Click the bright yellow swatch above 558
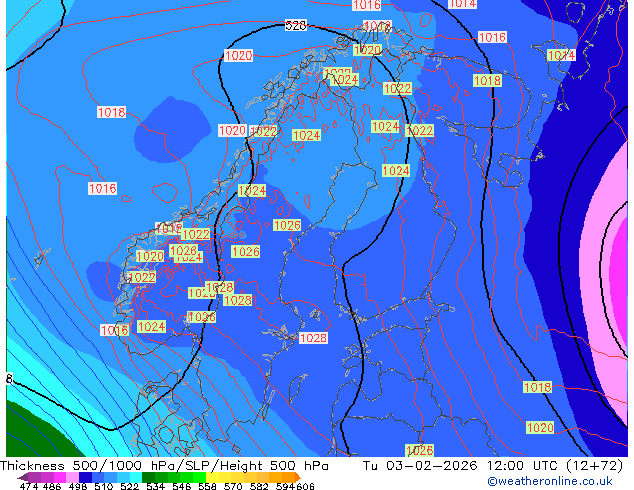Image resolution: width=634 pixels, height=490 pixels. [x=212, y=477]
